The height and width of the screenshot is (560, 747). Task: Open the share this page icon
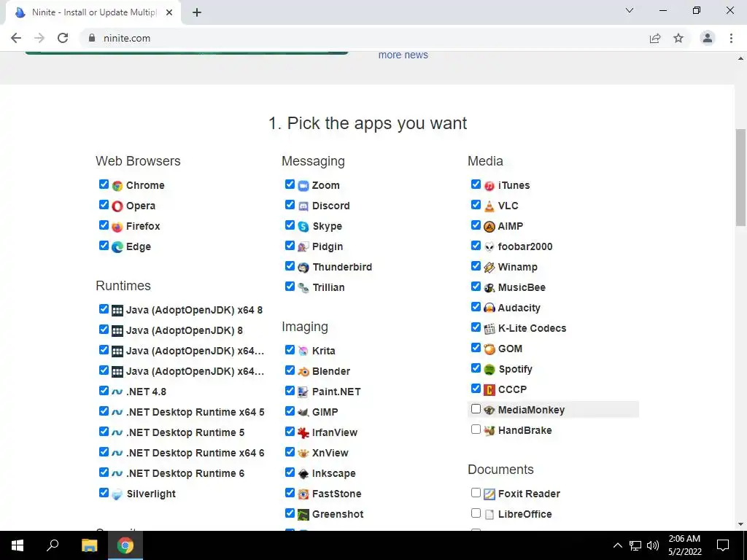click(x=655, y=38)
